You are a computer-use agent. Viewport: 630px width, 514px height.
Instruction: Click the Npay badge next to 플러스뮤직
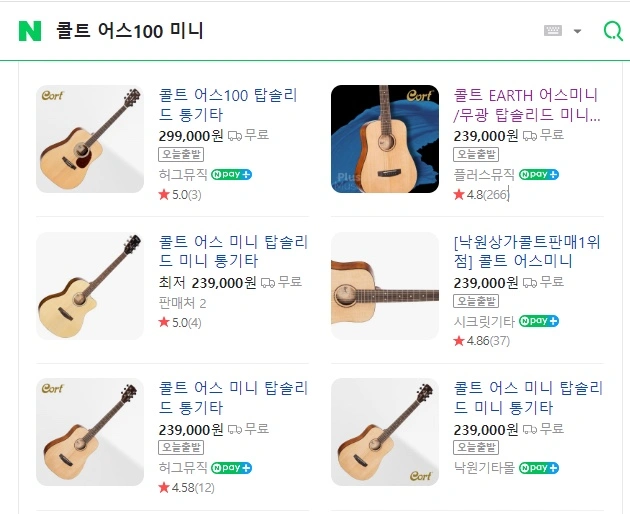[x=539, y=174]
